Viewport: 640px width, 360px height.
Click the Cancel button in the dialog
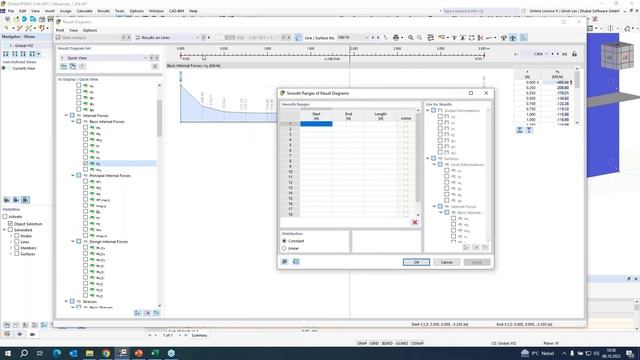pos(447,262)
